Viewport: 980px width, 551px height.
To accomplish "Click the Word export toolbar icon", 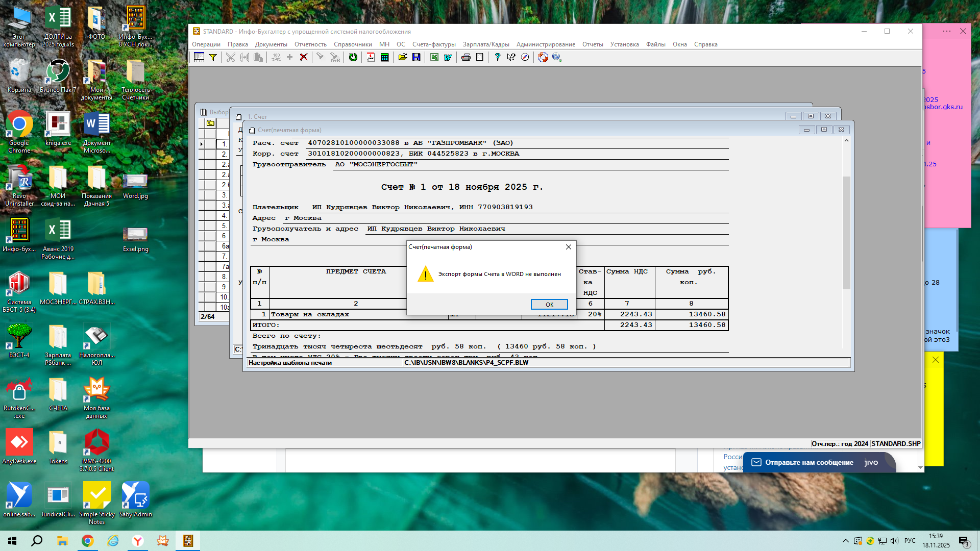I will tap(448, 57).
